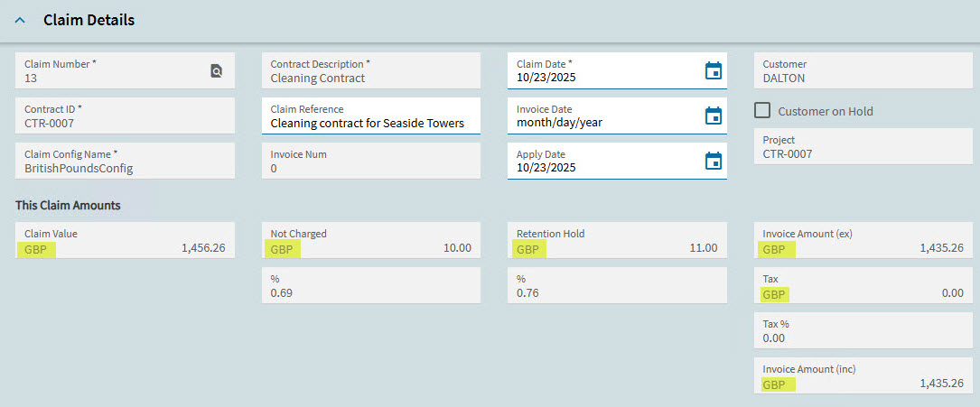Click the Contract ID field CTR-0007

(x=125, y=116)
